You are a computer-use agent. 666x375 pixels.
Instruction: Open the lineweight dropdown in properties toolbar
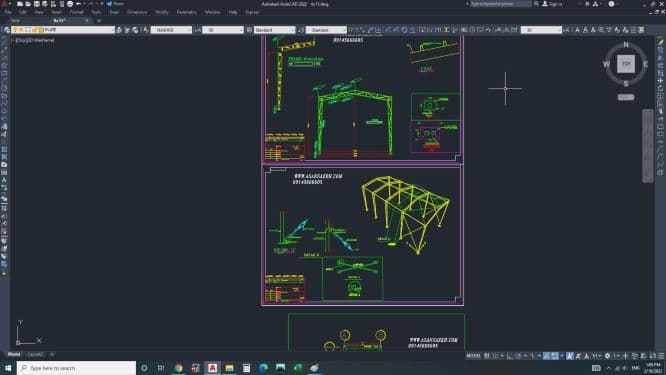[x=223, y=30]
